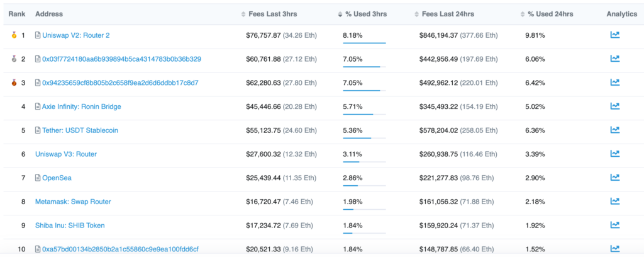Screen dimensions: 644x257
Task: Open Tether: USDT Stablecoin address link
Action: (x=80, y=130)
